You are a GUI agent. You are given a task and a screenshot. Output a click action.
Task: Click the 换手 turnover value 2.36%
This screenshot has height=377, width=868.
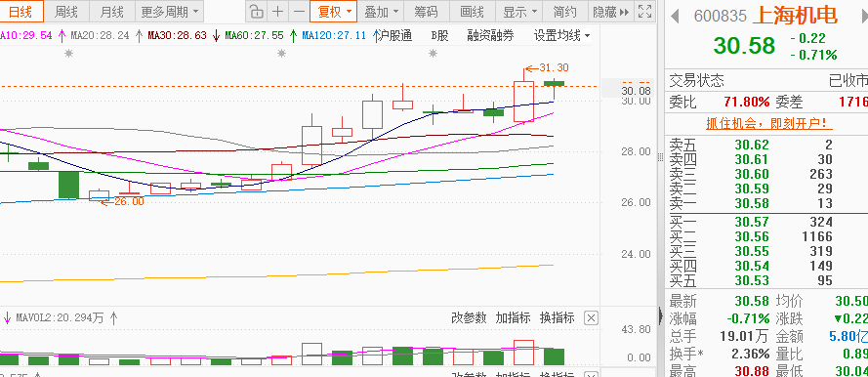point(750,354)
